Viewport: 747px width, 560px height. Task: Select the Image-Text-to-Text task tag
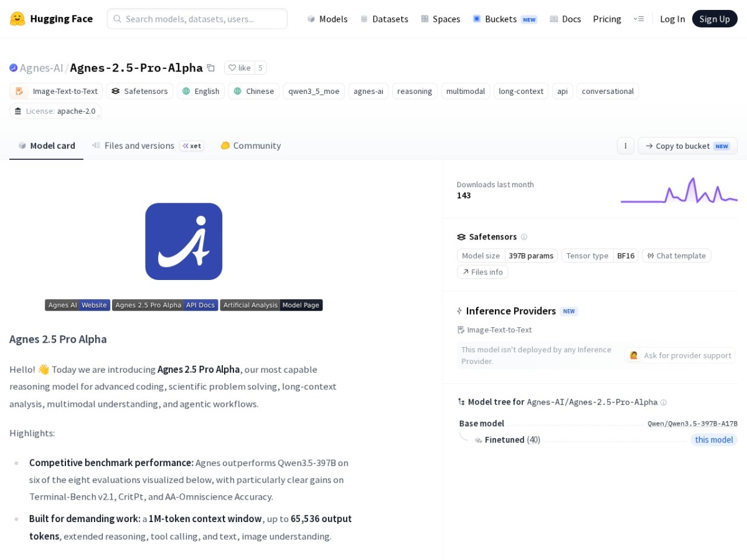56,91
